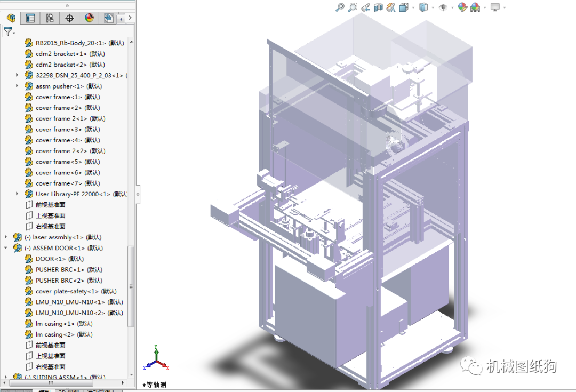Viewport: 576px width, 392px height.
Task: Switch to the ConfigurationManager tab
Action: coord(50,18)
